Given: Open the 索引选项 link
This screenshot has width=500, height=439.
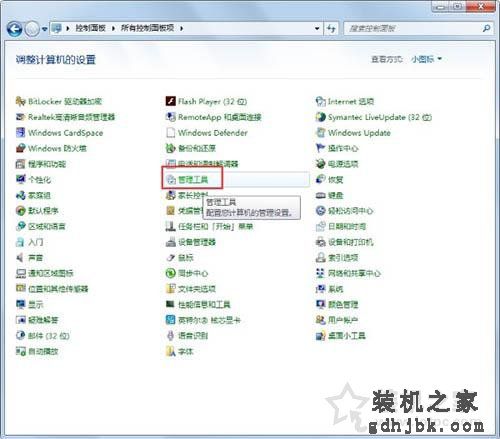Looking at the screenshot, I should coord(343,258).
